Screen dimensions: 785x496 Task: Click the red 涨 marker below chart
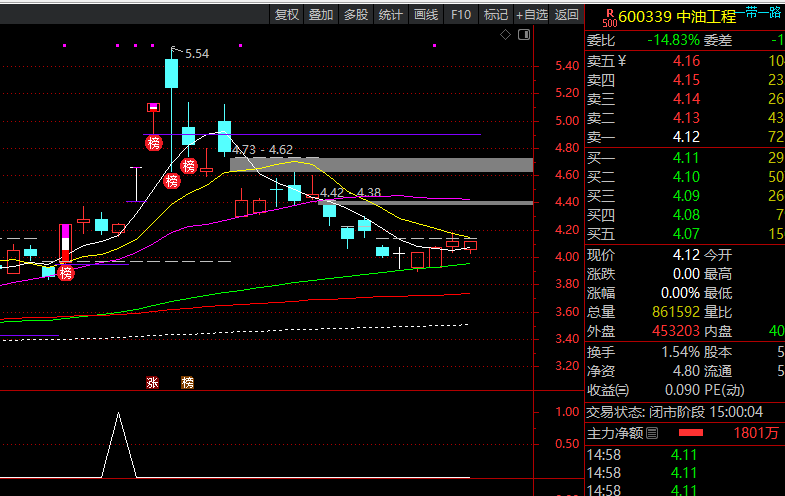152,383
